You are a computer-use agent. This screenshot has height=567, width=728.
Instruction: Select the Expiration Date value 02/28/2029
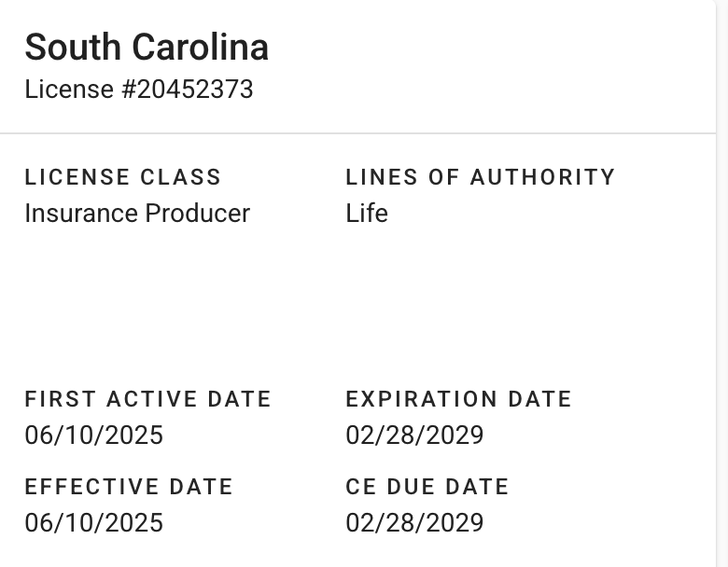tap(414, 436)
